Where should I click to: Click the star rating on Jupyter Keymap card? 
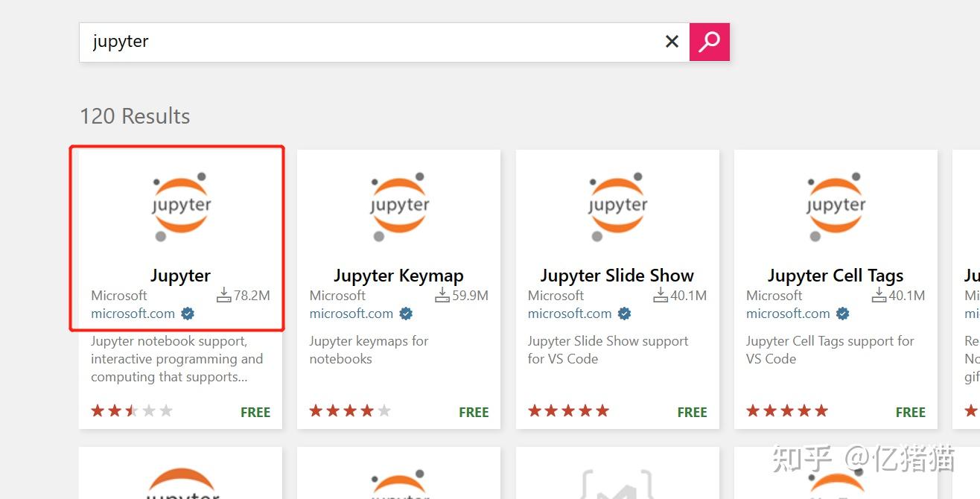[350, 410]
